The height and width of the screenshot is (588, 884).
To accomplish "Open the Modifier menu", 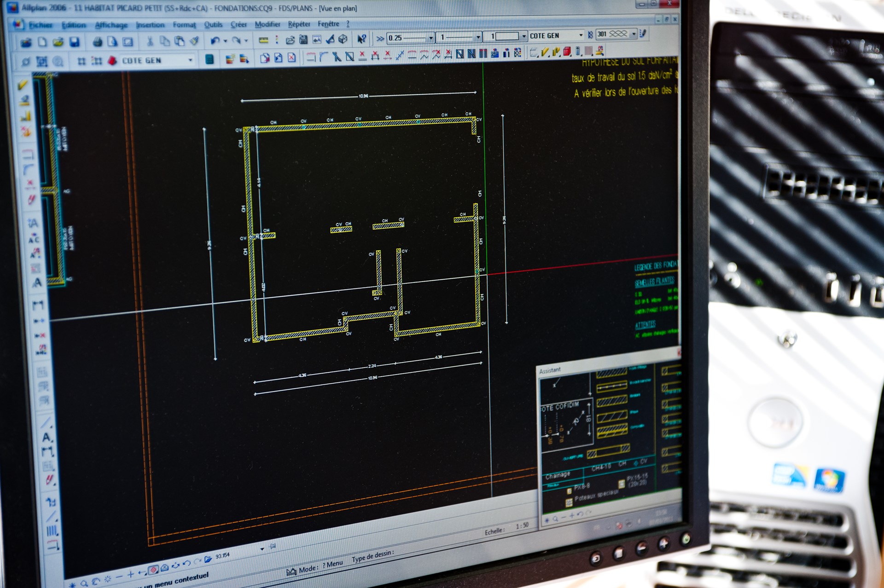I will pyautogui.click(x=267, y=24).
